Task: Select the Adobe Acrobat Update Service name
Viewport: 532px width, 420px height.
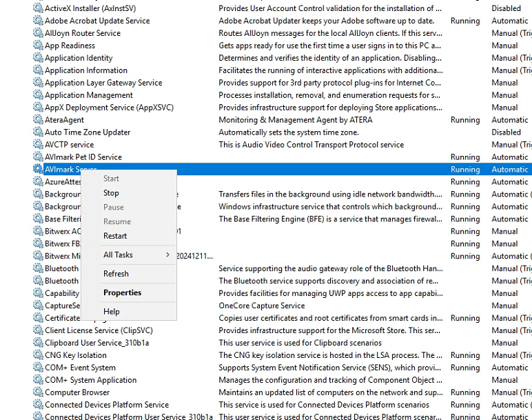Action: 97,21
